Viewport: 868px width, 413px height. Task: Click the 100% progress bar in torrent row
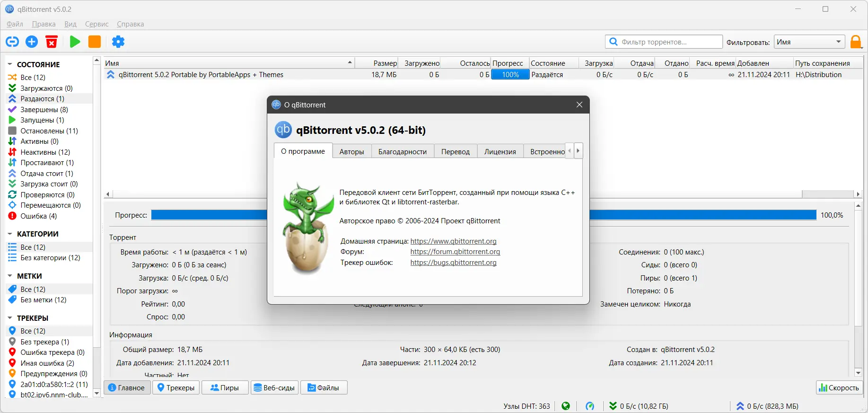click(510, 75)
